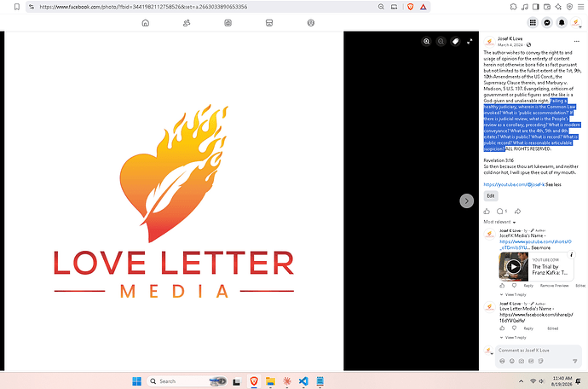Open the Notifications bell icon
588x389 pixels.
(562, 22)
